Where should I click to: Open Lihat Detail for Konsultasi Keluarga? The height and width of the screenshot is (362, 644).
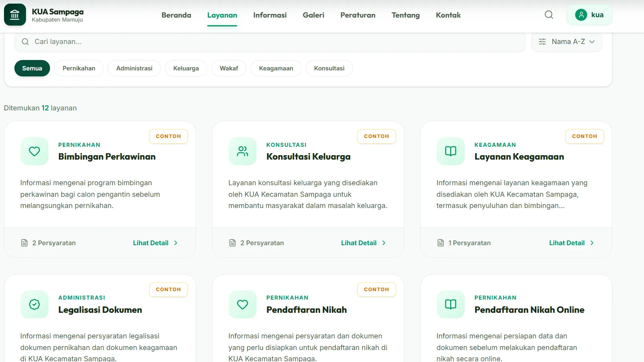(364, 243)
